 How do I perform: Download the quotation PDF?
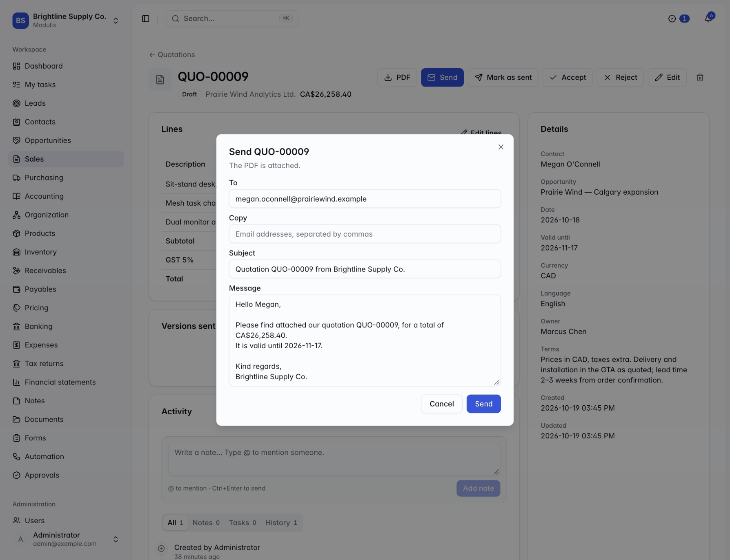[x=397, y=78]
